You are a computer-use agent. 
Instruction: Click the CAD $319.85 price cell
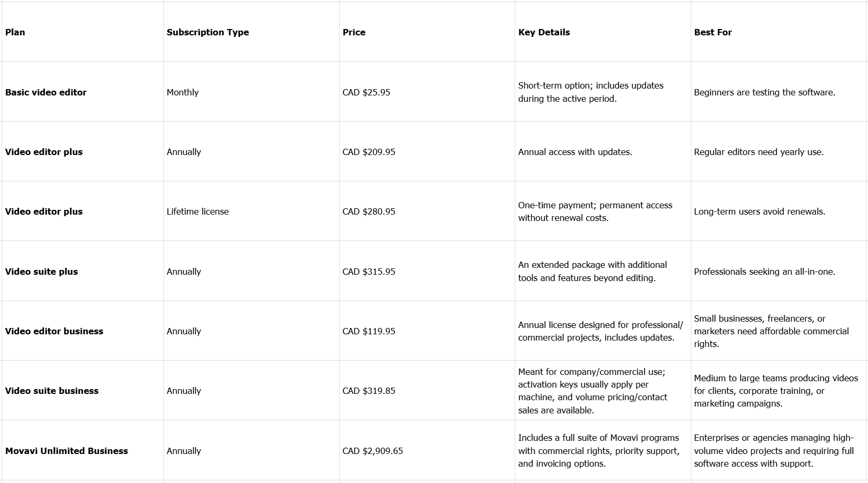coord(369,391)
